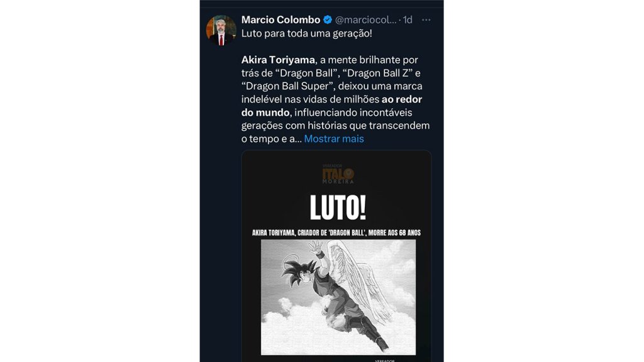Open the three-dot more options menu

coord(426,19)
